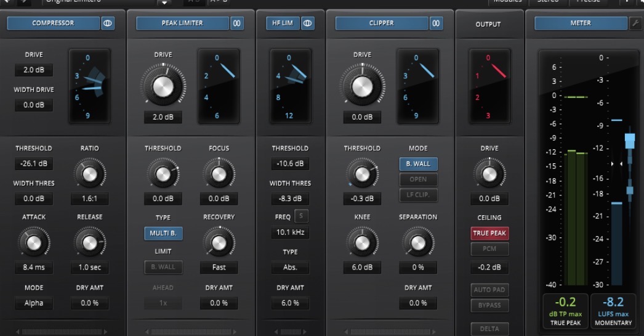
Task: Click the Compressor ATTACK knob
Action: (x=34, y=243)
